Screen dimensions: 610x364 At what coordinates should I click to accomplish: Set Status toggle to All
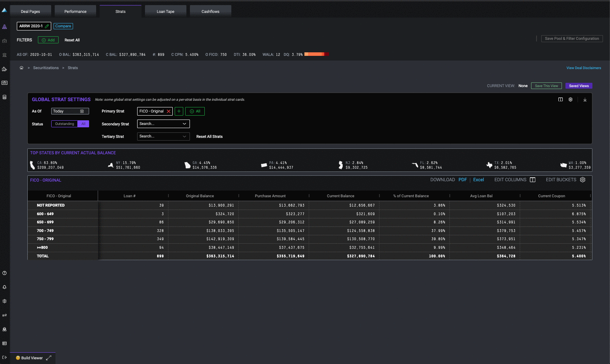[x=83, y=124]
